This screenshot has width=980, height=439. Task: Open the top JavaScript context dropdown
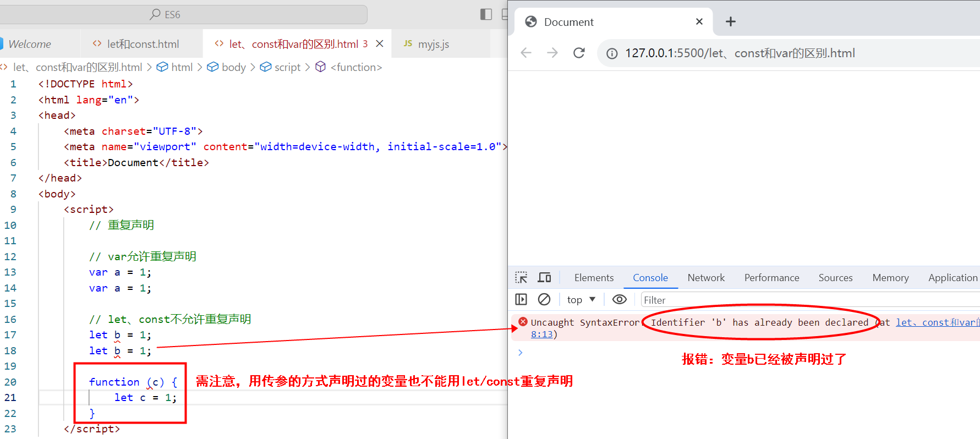click(581, 300)
